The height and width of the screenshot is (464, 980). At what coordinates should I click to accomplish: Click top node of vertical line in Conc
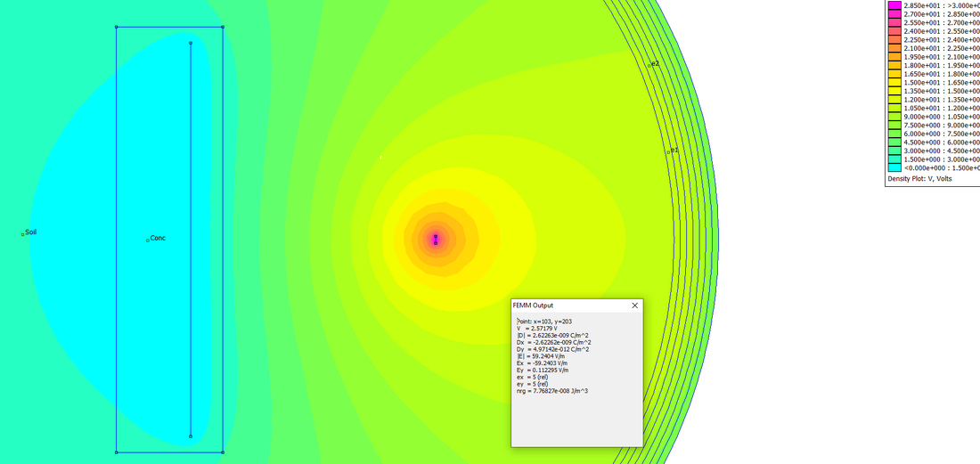(x=191, y=43)
